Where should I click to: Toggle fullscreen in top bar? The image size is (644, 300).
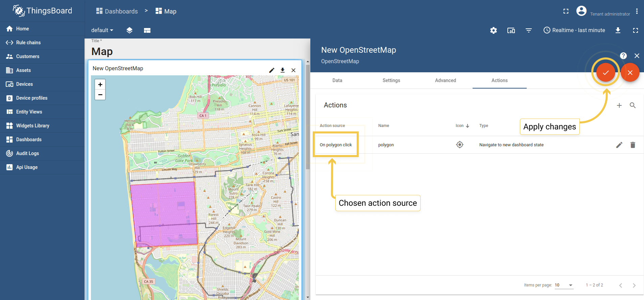(x=566, y=11)
